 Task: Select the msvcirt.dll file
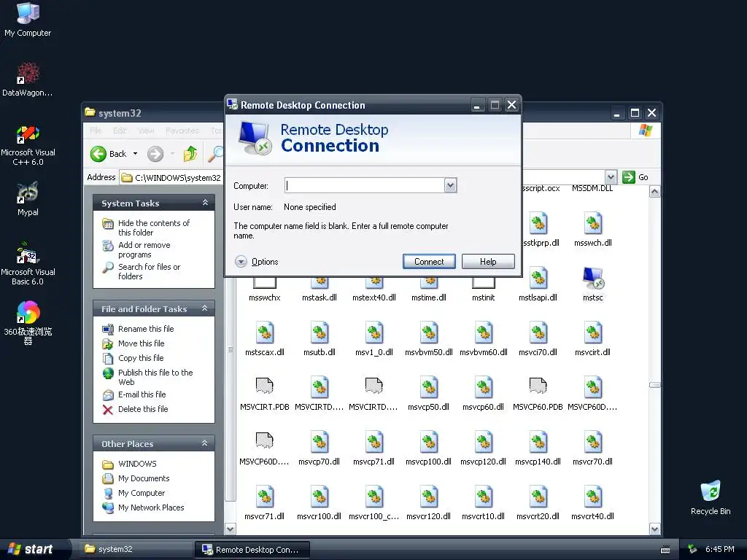click(592, 339)
